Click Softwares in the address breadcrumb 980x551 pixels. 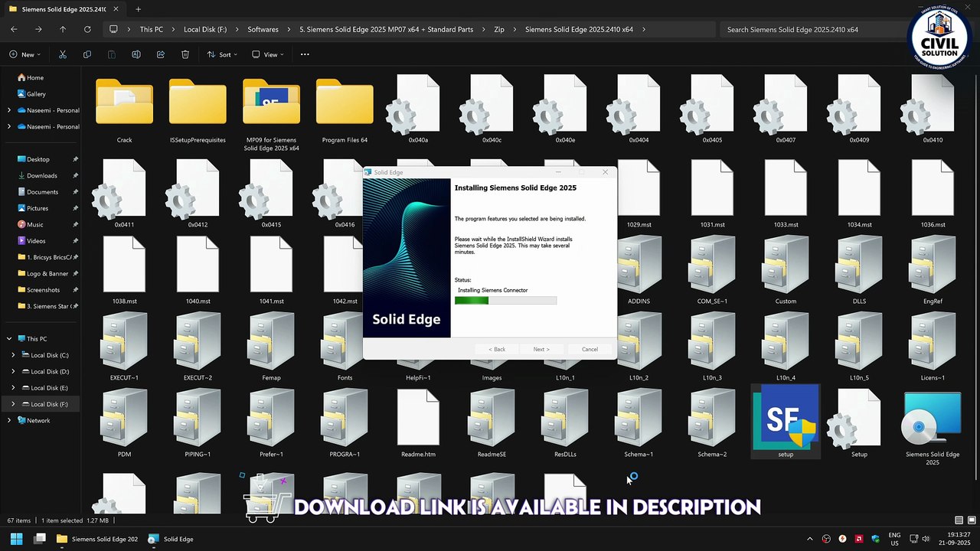(x=263, y=29)
